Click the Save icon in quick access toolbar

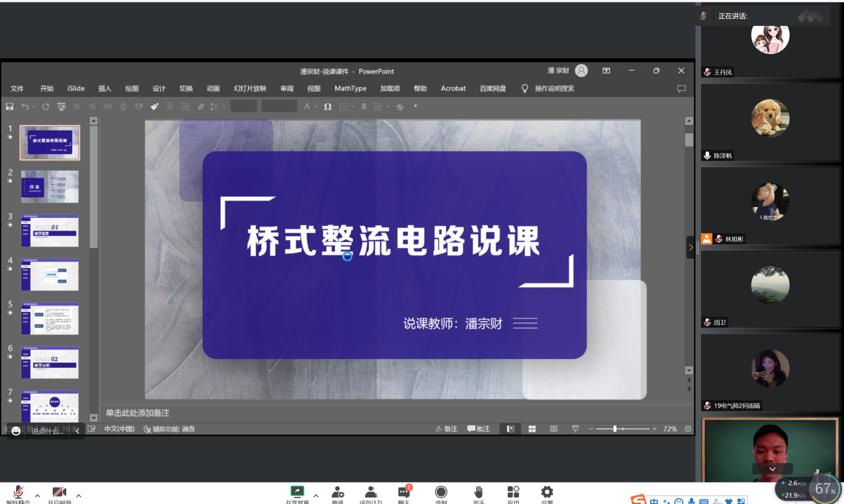pos(9,106)
